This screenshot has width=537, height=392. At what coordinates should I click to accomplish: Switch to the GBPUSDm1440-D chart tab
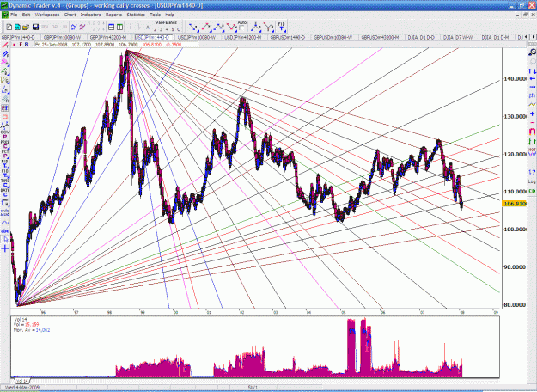[288, 37]
